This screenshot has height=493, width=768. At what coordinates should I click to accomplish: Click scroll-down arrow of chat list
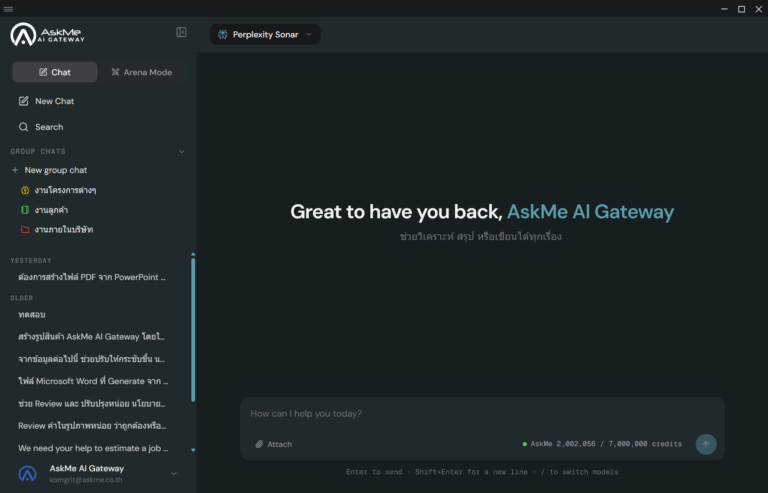[193, 450]
